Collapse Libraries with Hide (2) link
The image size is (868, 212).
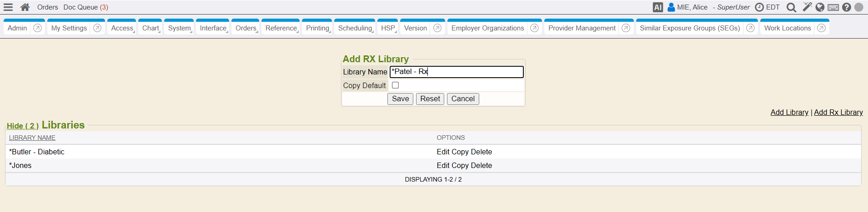pos(23,126)
